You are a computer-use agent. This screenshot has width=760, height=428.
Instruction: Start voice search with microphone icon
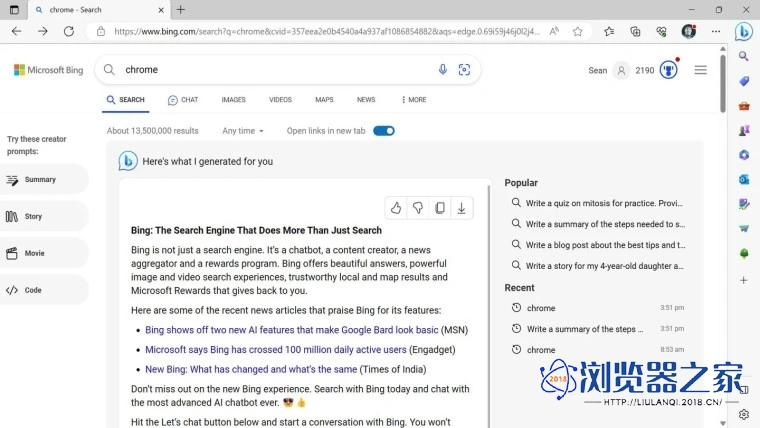coord(443,69)
